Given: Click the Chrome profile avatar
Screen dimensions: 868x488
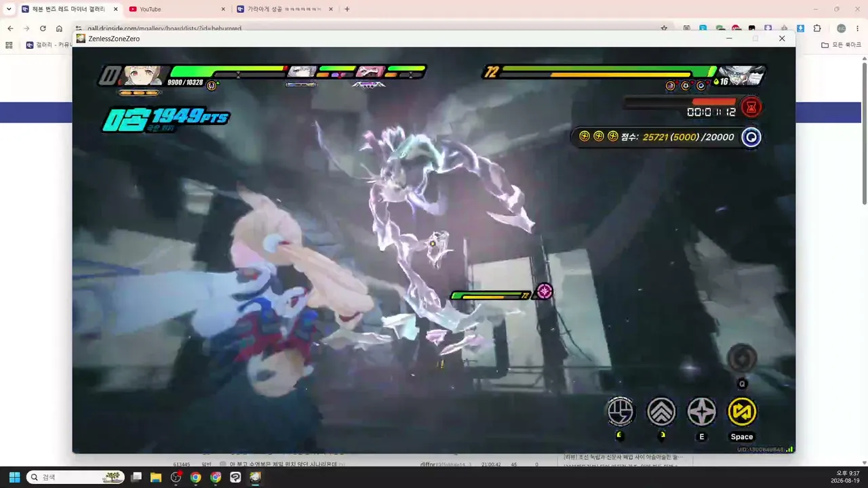Looking at the screenshot, I should [x=841, y=28].
